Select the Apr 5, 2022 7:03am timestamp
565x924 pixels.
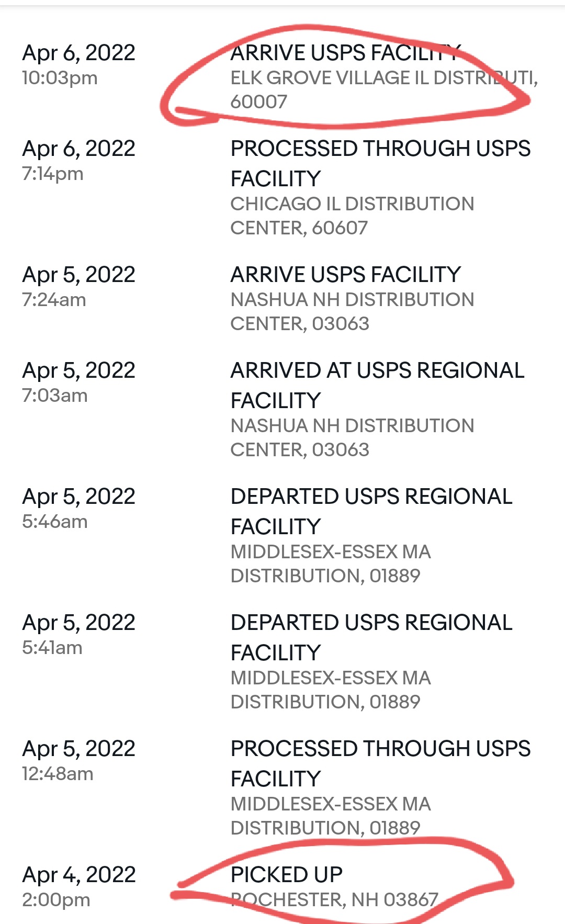pyautogui.click(x=78, y=382)
